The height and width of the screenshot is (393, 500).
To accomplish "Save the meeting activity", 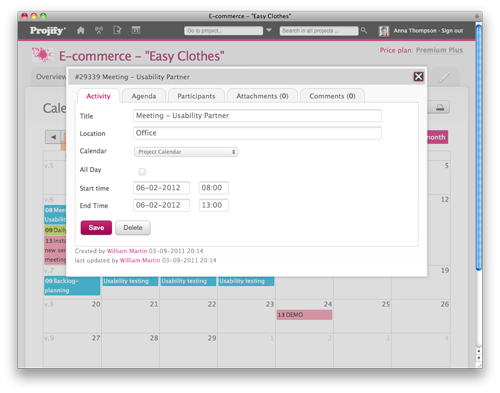I will click(96, 228).
